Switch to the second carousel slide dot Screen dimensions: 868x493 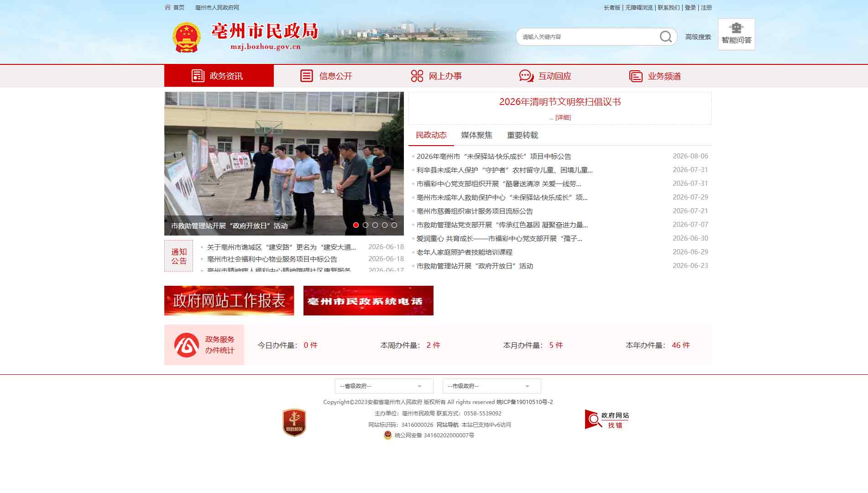(x=366, y=225)
